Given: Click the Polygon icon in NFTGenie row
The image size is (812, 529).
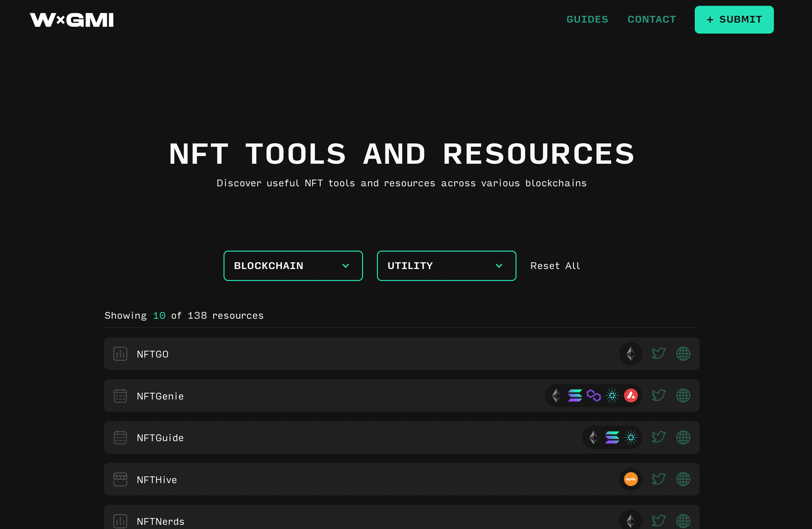Looking at the screenshot, I should [x=594, y=396].
